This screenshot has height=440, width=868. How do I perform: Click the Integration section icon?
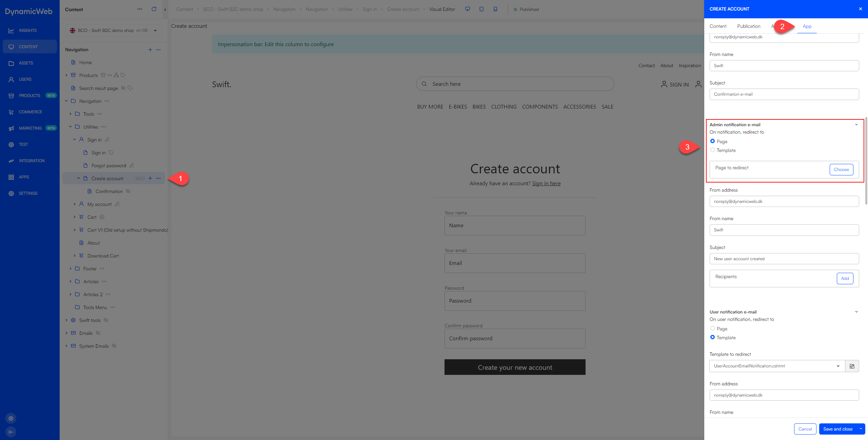(11, 160)
